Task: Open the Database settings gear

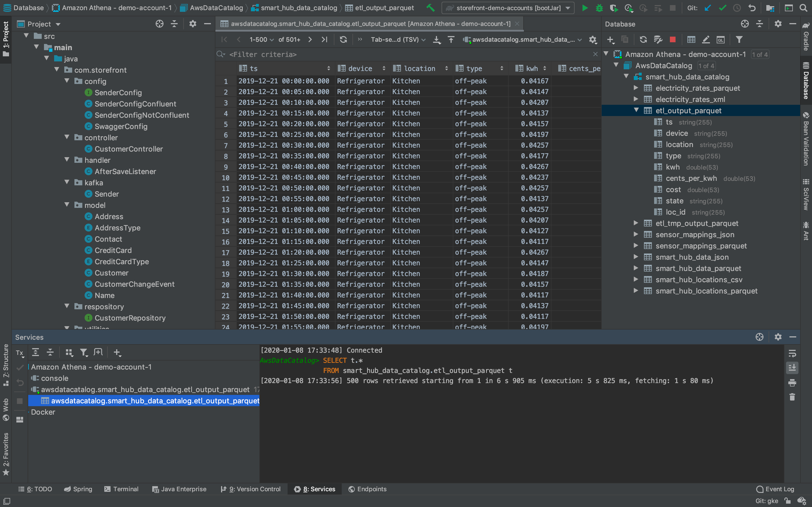Action: coord(778,24)
